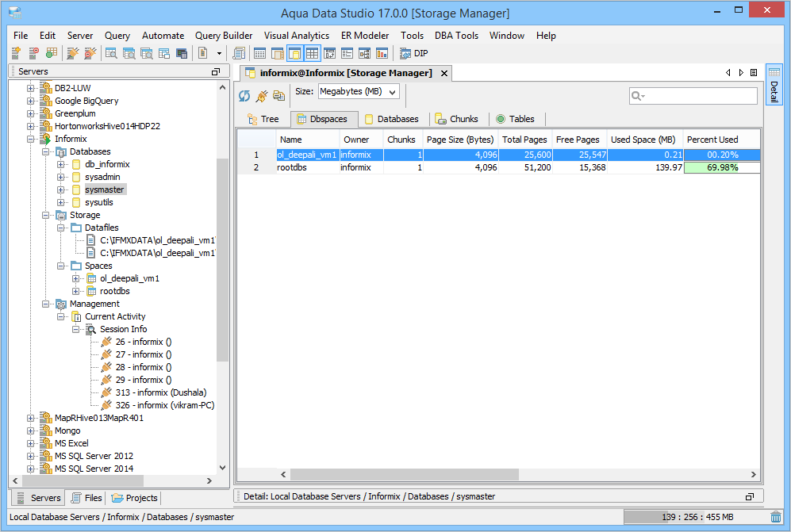Image resolution: width=791 pixels, height=532 pixels.
Task: Collapse the Session Info node
Action: 75,329
